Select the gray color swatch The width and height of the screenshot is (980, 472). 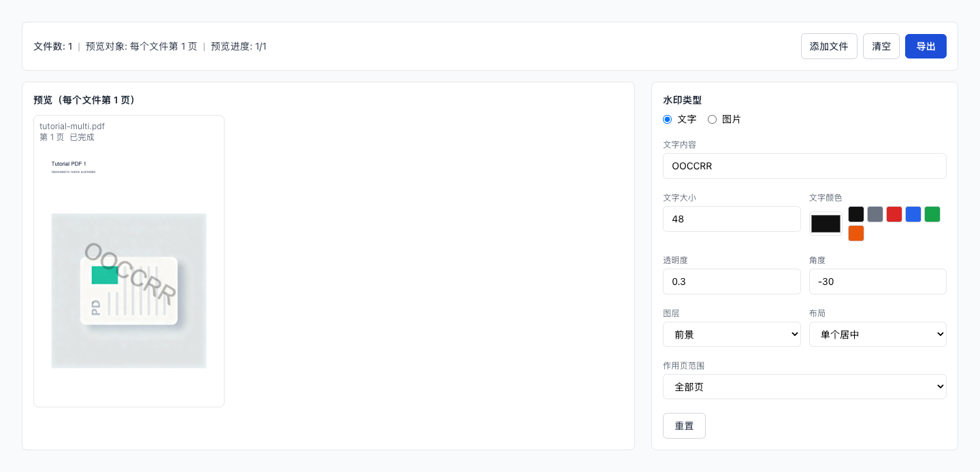(x=875, y=214)
